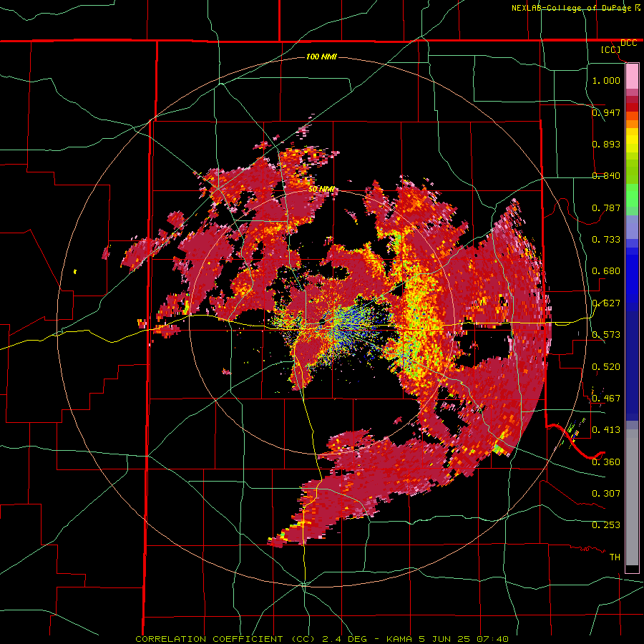Click the CORRELATION COEFFICIENT caption at bottom

322,639
